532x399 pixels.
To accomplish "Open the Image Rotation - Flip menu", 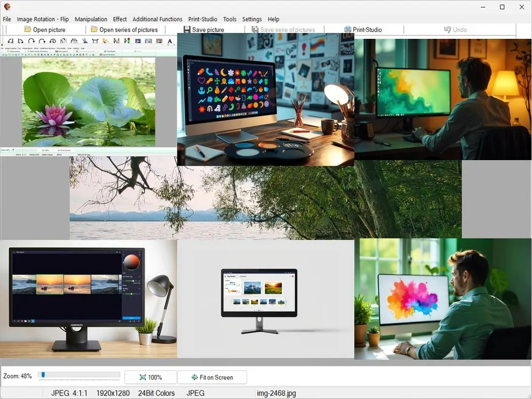I will [x=42, y=19].
